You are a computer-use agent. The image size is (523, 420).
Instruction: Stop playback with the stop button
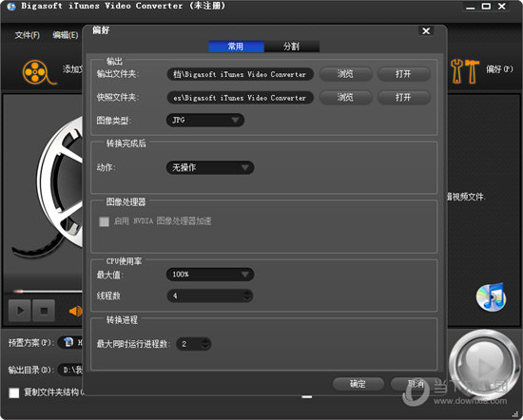coord(44,311)
